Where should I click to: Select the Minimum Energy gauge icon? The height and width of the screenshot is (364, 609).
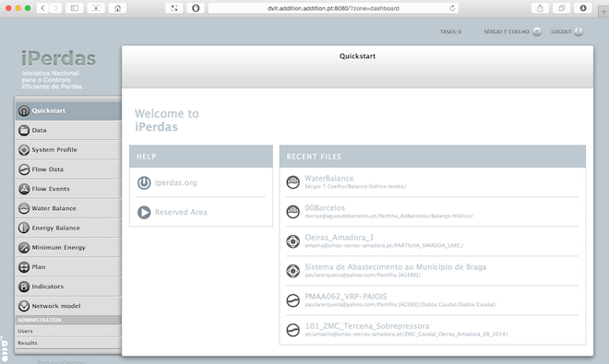coord(24,248)
